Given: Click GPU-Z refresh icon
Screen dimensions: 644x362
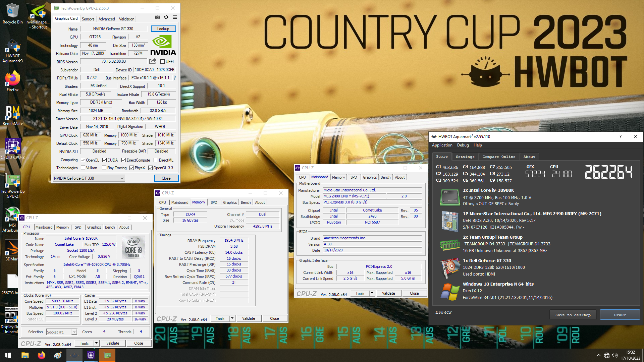Looking at the screenshot, I should pyautogui.click(x=166, y=17).
